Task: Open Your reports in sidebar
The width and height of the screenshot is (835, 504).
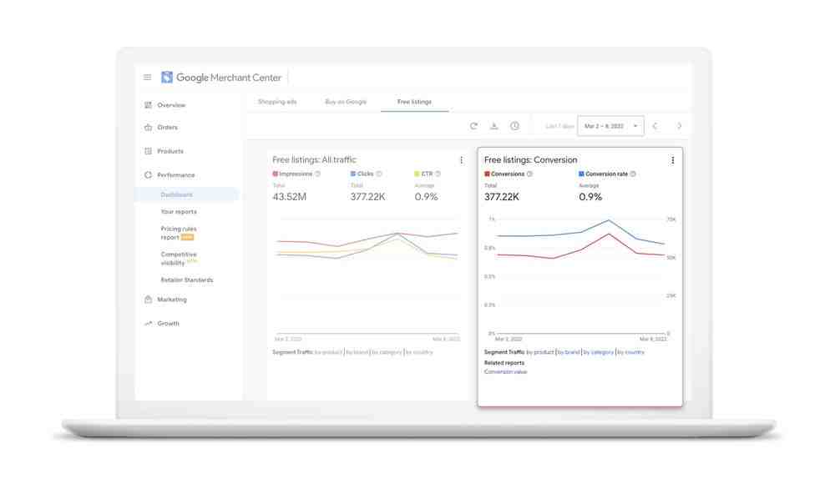Action: (x=179, y=212)
